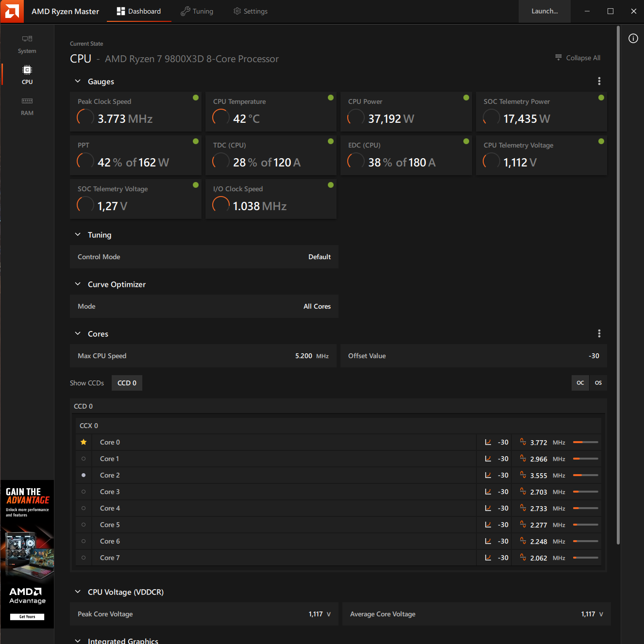Click Get Yours in AMD Advantage ad
The height and width of the screenshot is (644, 644).
[27, 617]
